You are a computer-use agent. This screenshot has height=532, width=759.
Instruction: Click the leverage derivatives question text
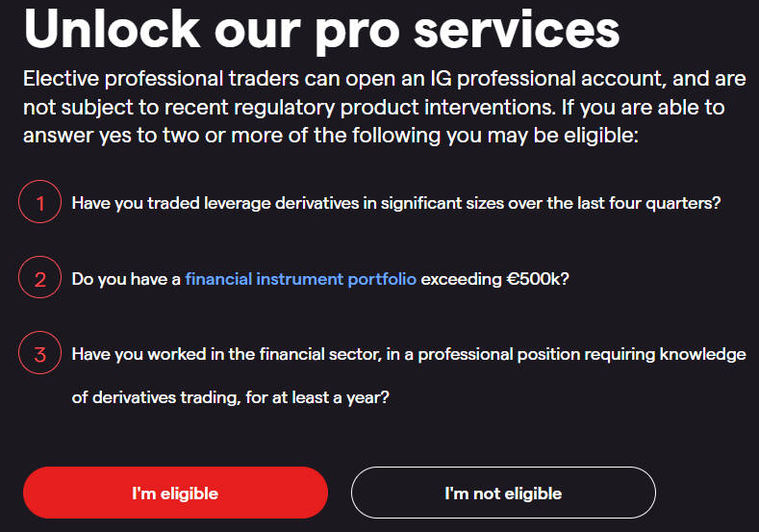pyautogui.click(x=396, y=203)
